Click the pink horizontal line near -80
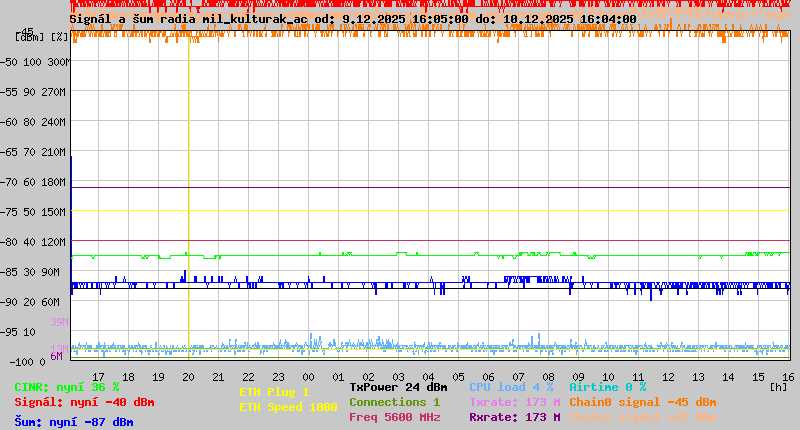The width and height of the screenshot is (800, 430). click(430, 241)
